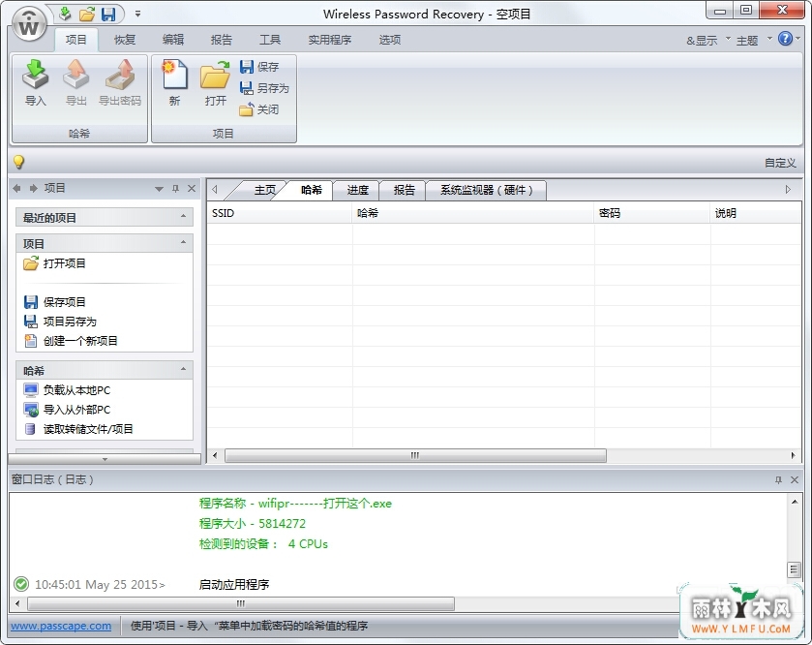Switch to the 工具 ribbon tab

coord(270,40)
